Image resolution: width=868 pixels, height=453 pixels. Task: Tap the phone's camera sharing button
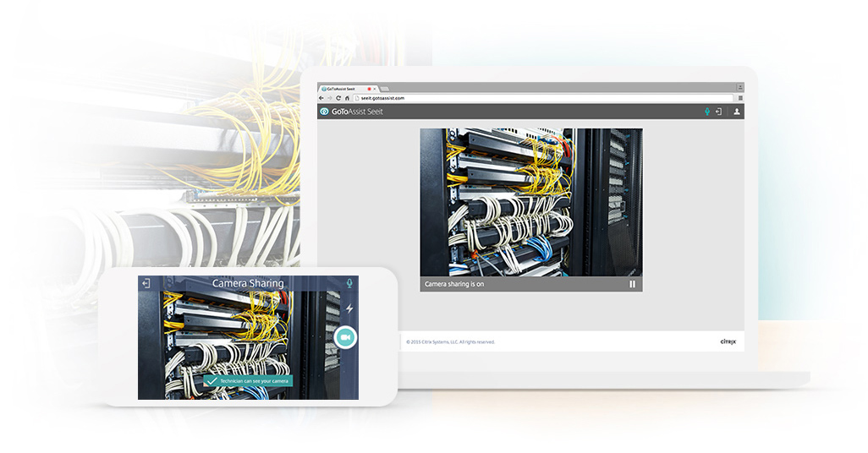(344, 337)
